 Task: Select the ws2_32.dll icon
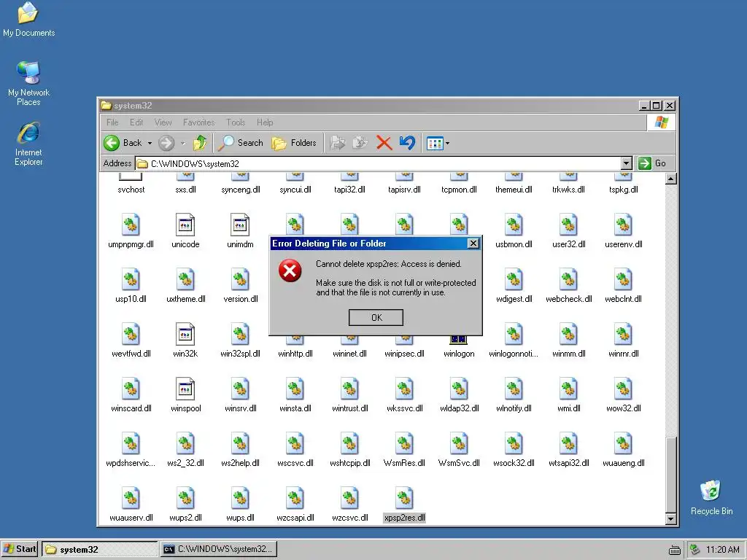pyautogui.click(x=185, y=444)
